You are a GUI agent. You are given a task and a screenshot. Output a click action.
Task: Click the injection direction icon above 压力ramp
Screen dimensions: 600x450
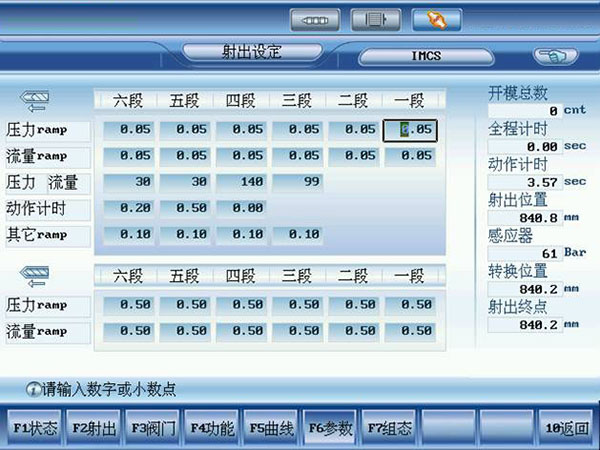pos(36,101)
